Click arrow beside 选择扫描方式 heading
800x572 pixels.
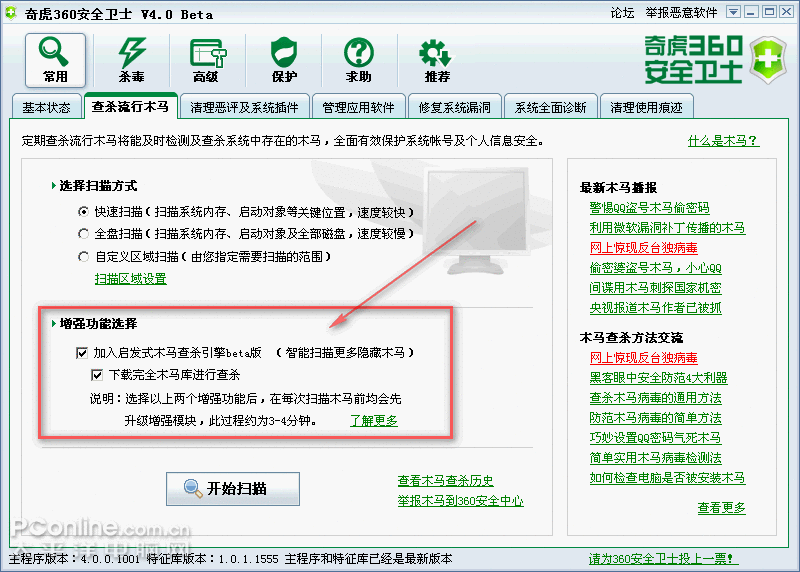click(54, 185)
